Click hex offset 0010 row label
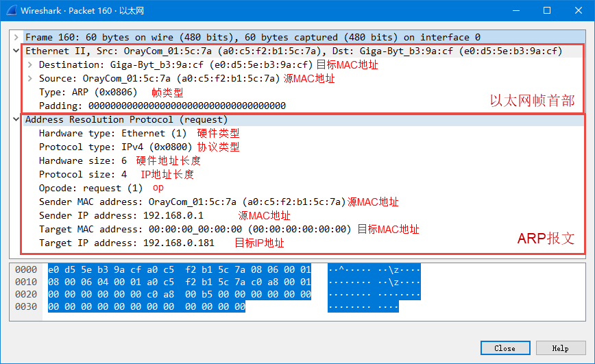 tap(26, 282)
